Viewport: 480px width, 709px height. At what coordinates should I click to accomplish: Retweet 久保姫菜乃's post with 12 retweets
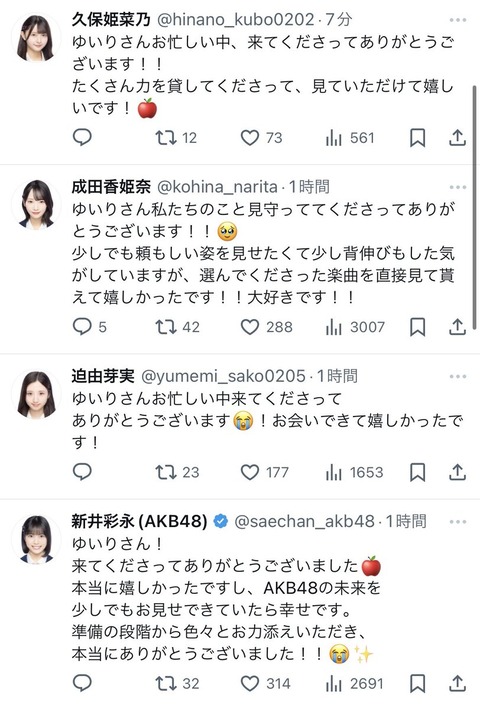click(176, 137)
